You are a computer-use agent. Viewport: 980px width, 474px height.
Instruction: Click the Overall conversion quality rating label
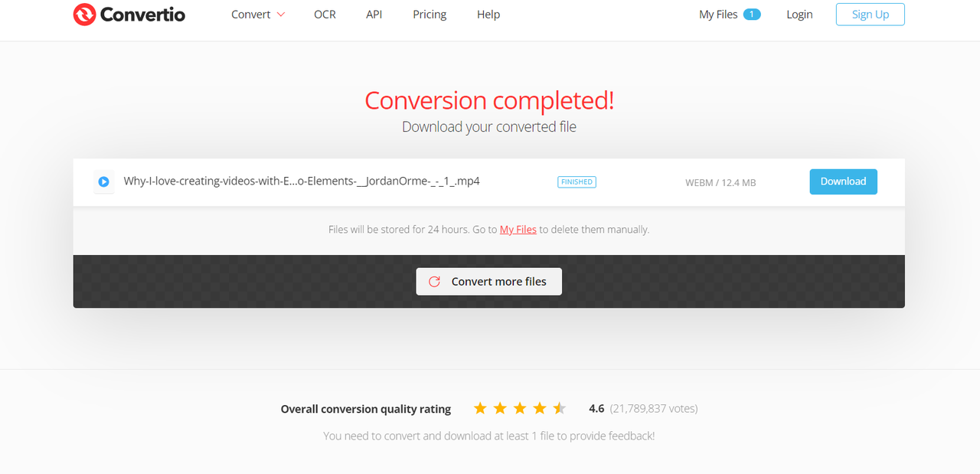[x=366, y=409]
